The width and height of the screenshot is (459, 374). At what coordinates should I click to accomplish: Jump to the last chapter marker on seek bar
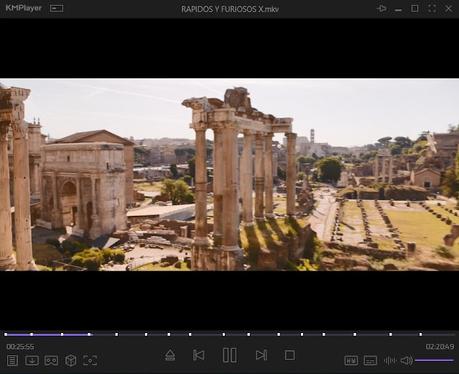pos(421,334)
